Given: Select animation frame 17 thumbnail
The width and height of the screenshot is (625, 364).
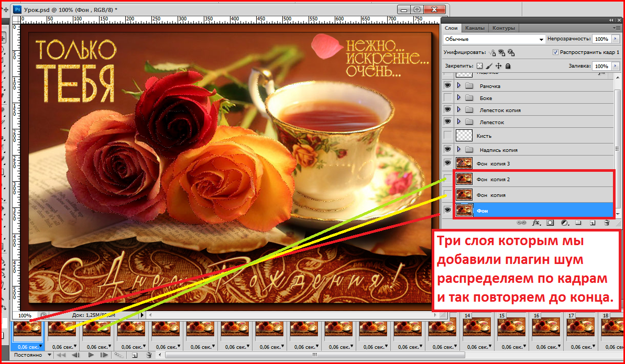Looking at the screenshot, I should click(581, 327).
